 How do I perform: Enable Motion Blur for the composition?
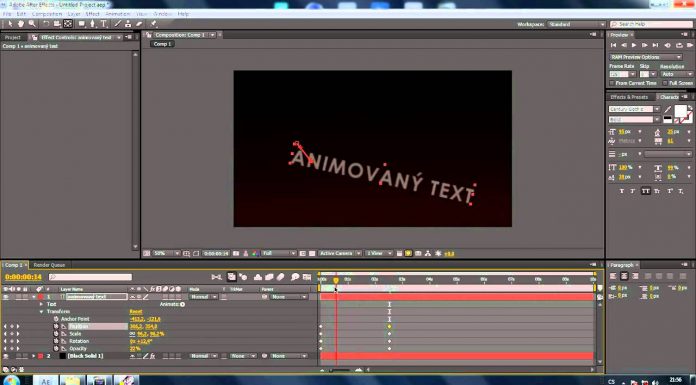(x=281, y=277)
